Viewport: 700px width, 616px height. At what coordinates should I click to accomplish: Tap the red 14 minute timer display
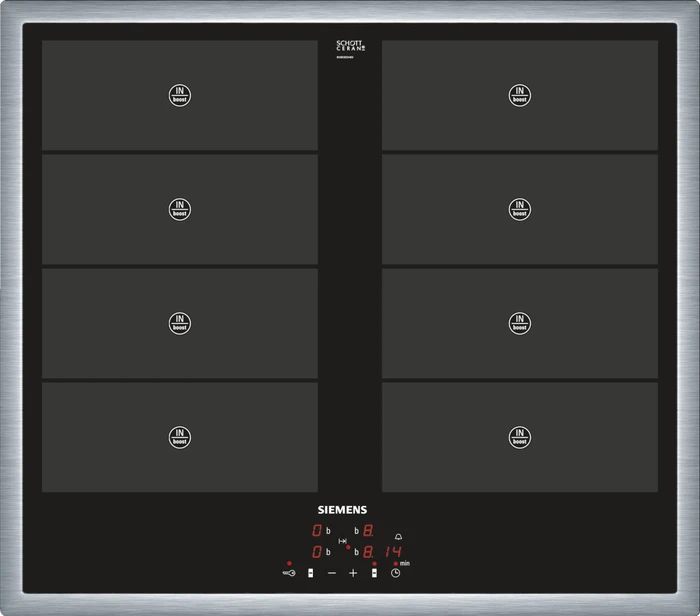[x=393, y=552]
